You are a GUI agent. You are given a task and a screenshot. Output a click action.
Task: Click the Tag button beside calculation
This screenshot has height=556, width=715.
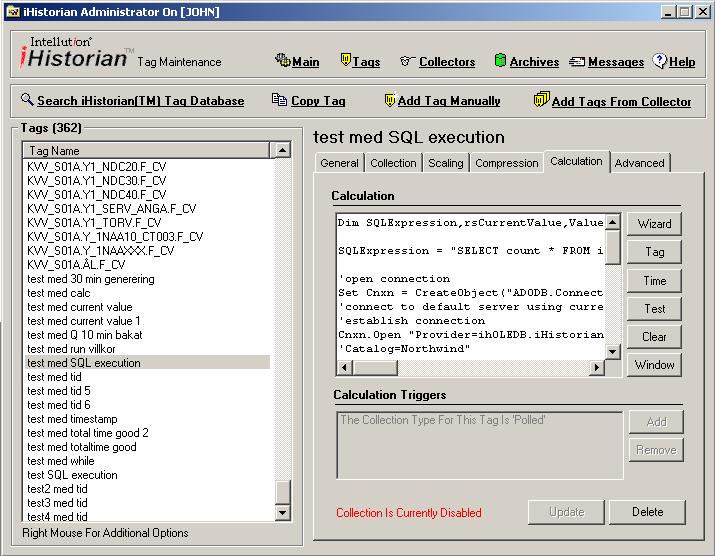[x=654, y=252]
